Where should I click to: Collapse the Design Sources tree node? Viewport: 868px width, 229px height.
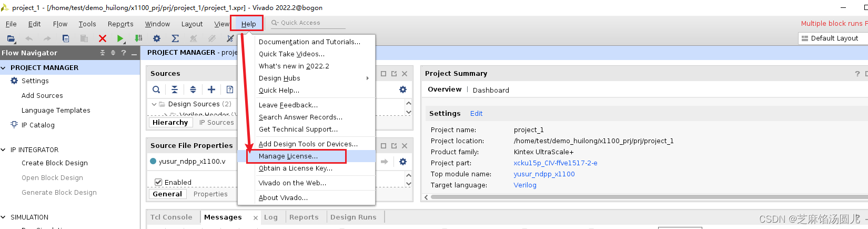154,104
